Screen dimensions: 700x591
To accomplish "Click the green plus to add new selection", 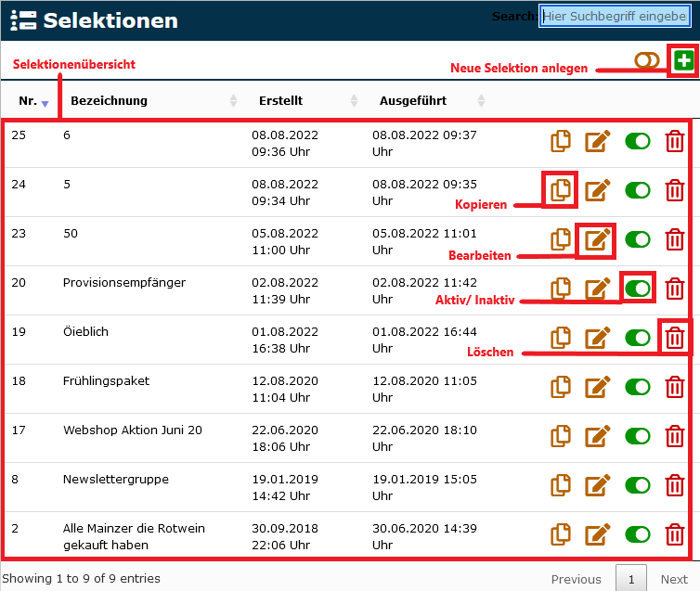I will 684,61.
